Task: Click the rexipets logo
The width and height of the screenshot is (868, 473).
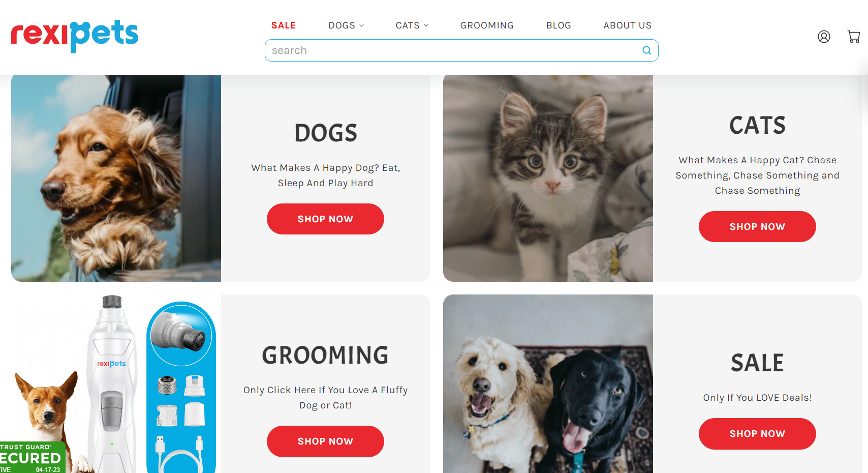Action: tap(74, 36)
